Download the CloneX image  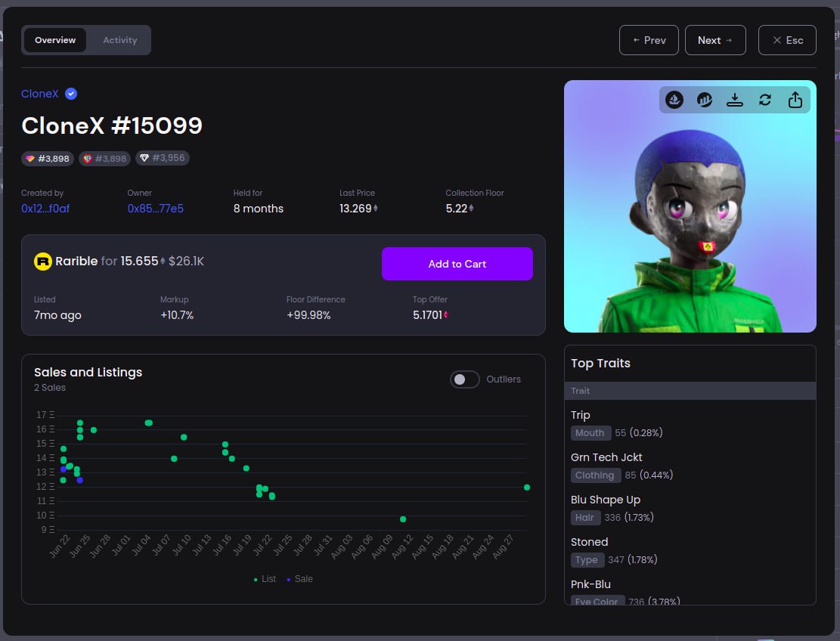[734, 100]
